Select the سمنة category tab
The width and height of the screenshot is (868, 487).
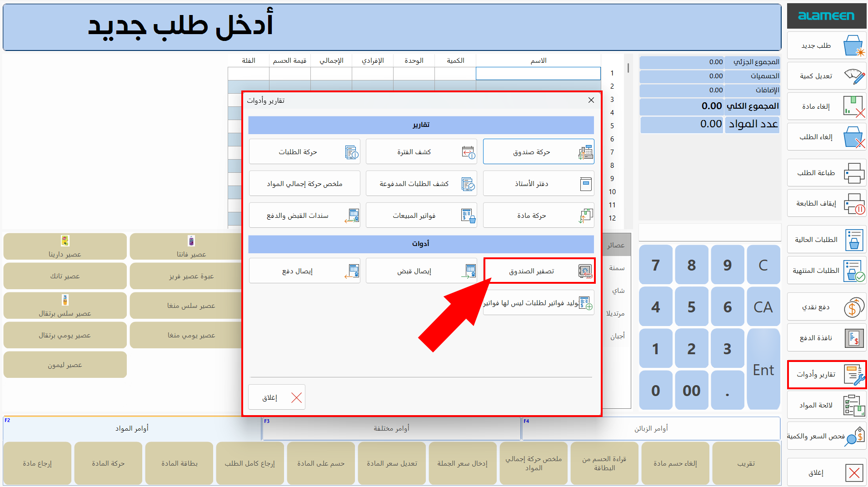coord(616,268)
